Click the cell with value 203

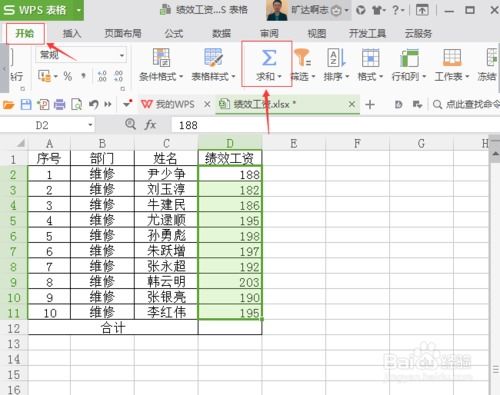point(230,282)
